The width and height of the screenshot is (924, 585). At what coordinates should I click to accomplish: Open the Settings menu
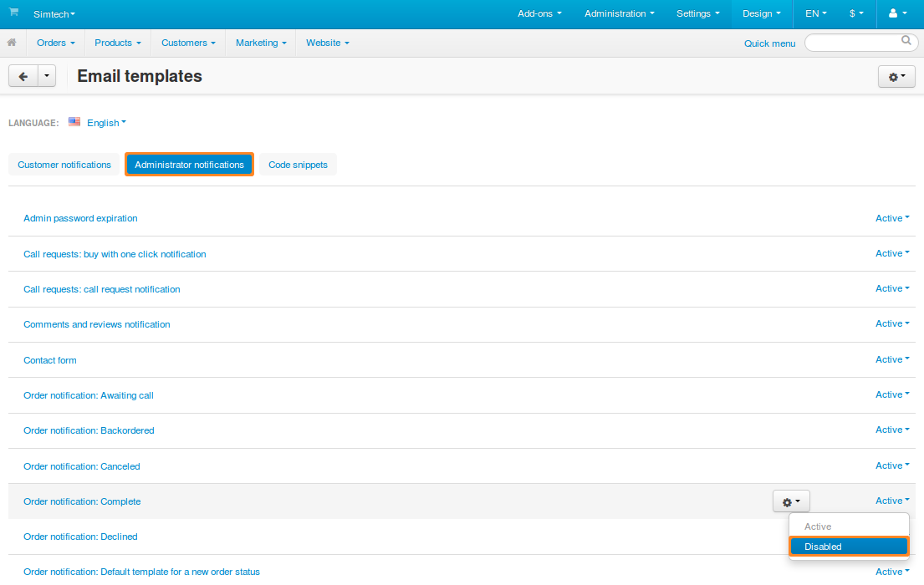click(697, 13)
